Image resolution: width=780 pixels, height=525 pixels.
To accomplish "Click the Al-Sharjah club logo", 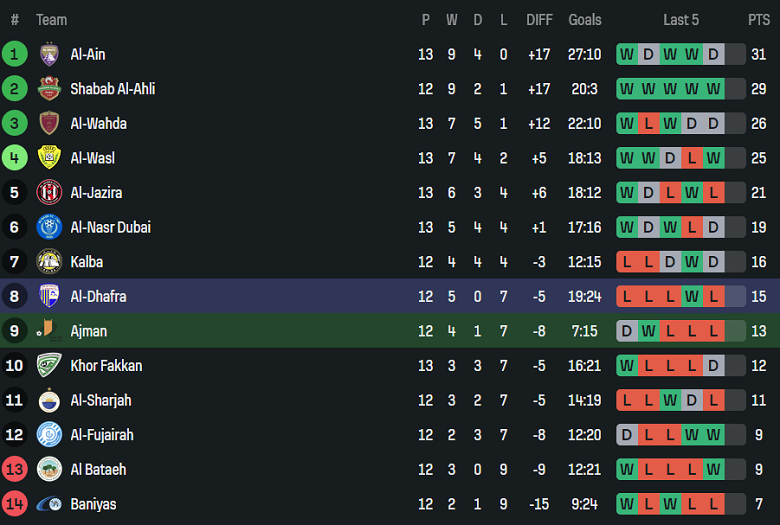I will tap(49, 400).
